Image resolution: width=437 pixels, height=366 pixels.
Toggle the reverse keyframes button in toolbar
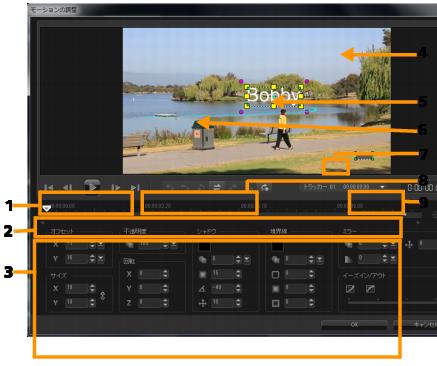pyautogui.click(x=217, y=187)
